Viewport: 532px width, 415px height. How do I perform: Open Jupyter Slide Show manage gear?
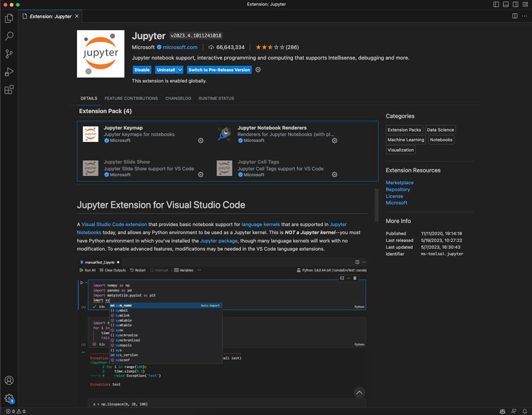pyautogui.click(x=201, y=174)
